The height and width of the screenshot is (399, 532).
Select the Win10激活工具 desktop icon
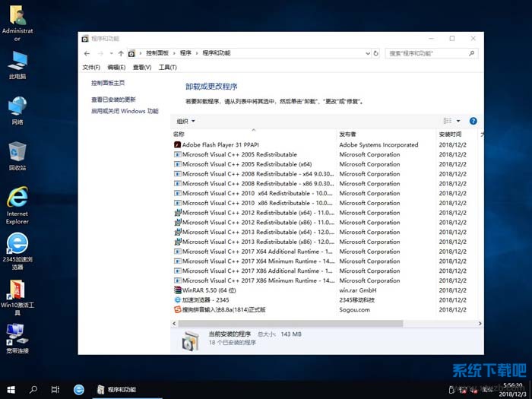pyautogui.click(x=17, y=293)
